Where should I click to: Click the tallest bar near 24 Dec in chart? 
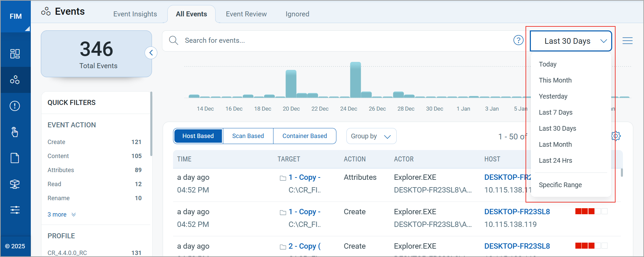(x=355, y=80)
